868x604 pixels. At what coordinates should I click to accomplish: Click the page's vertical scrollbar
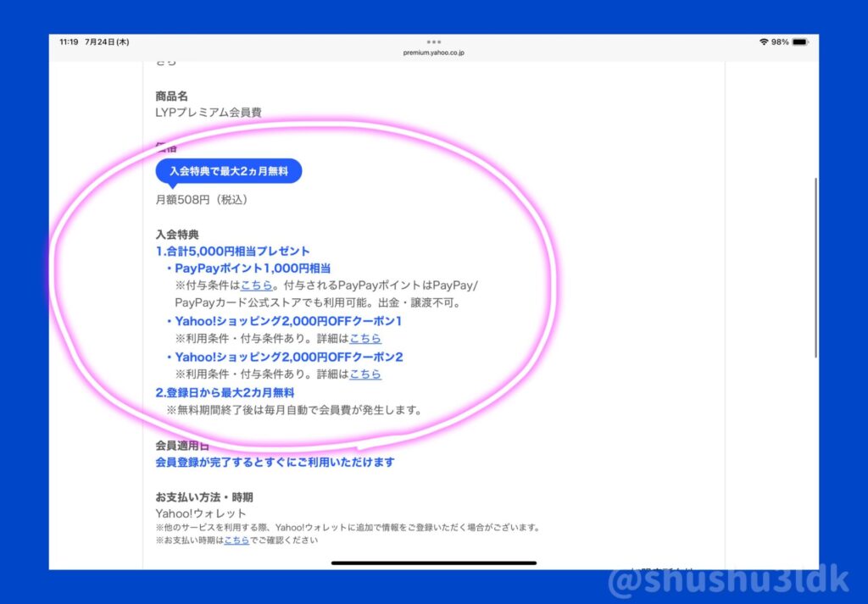(x=815, y=268)
